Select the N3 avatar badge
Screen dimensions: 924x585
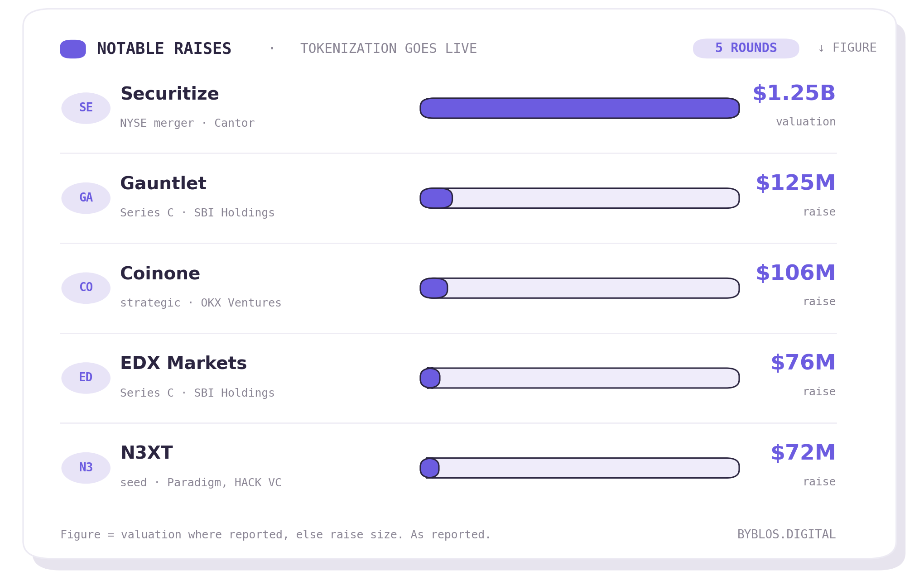tap(86, 468)
